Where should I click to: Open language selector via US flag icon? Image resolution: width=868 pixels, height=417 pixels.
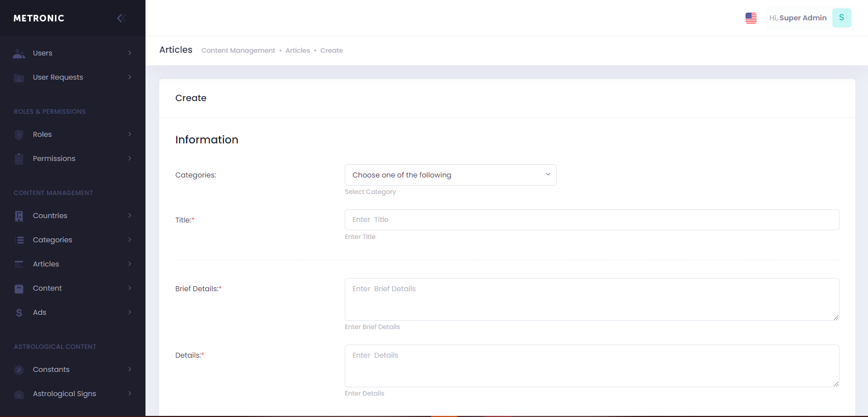[751, 18]
